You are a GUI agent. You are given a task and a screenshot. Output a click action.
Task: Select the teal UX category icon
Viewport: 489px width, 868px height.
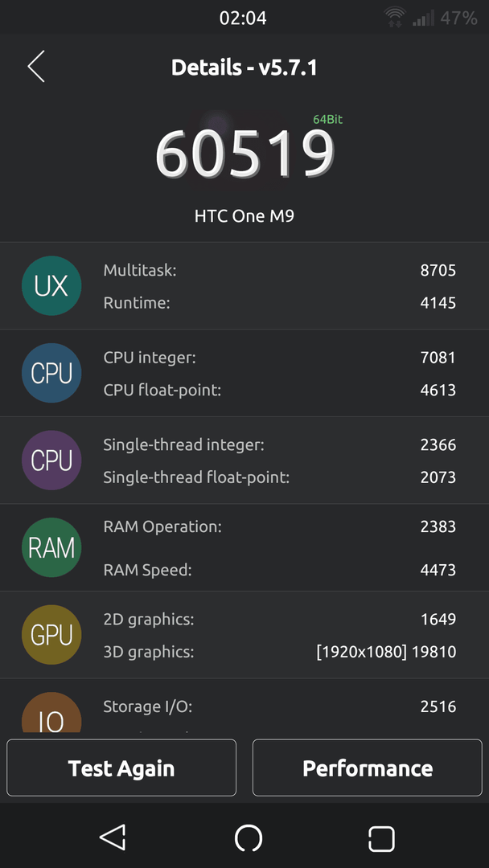pyautogui.click(x=51, y=285)
